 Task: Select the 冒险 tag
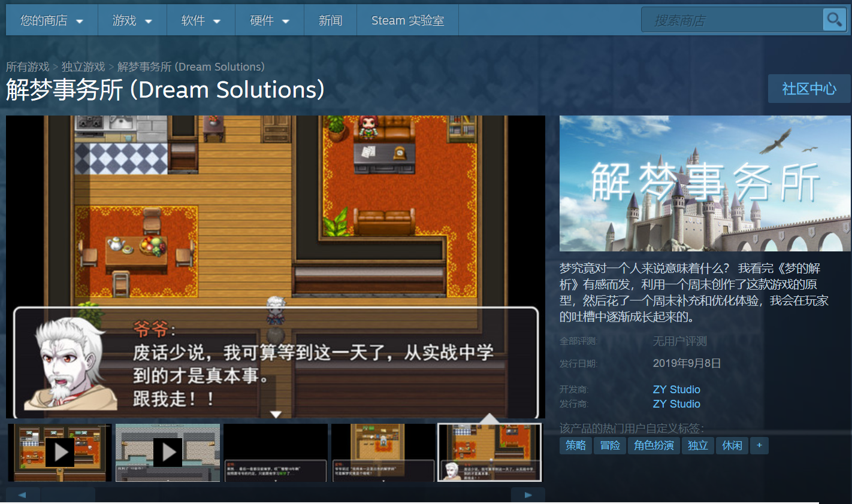coord(610,445)
